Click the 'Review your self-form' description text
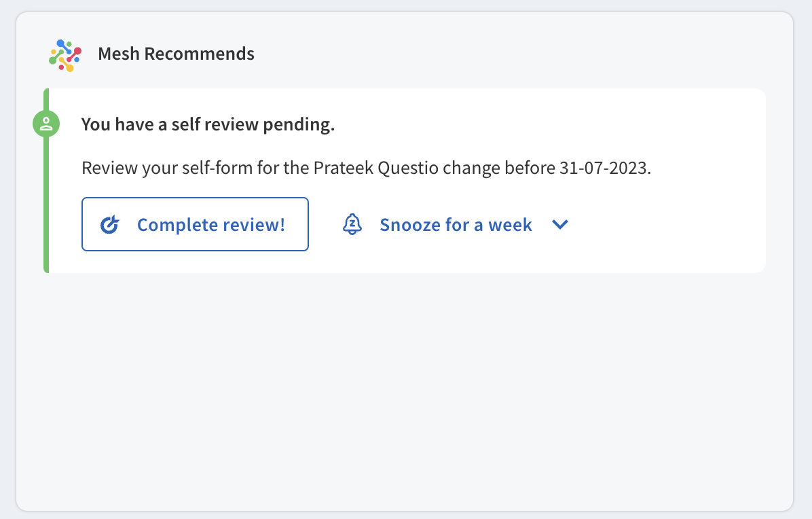Screen dimensions: 812x519 point(366,168)
